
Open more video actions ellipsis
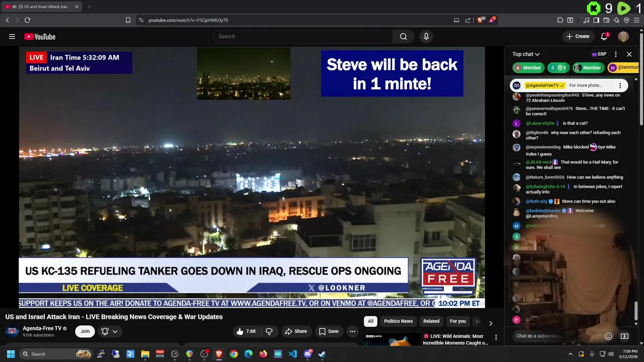coord(352,331)
